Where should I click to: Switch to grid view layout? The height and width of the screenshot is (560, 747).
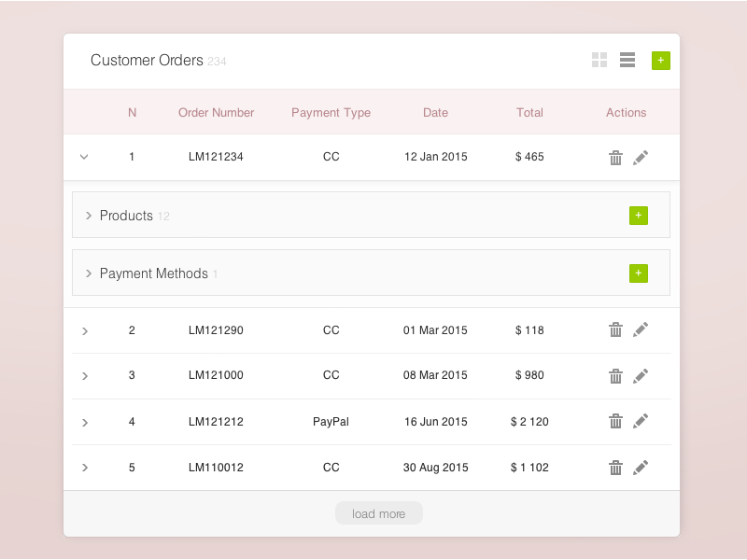point(599,60)
